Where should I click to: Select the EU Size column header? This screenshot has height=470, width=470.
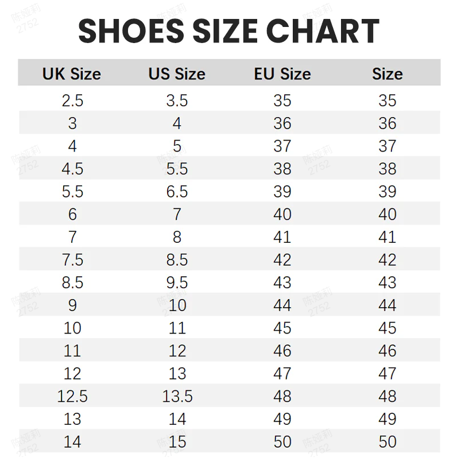pyautogui.click(x=282, y=74)
